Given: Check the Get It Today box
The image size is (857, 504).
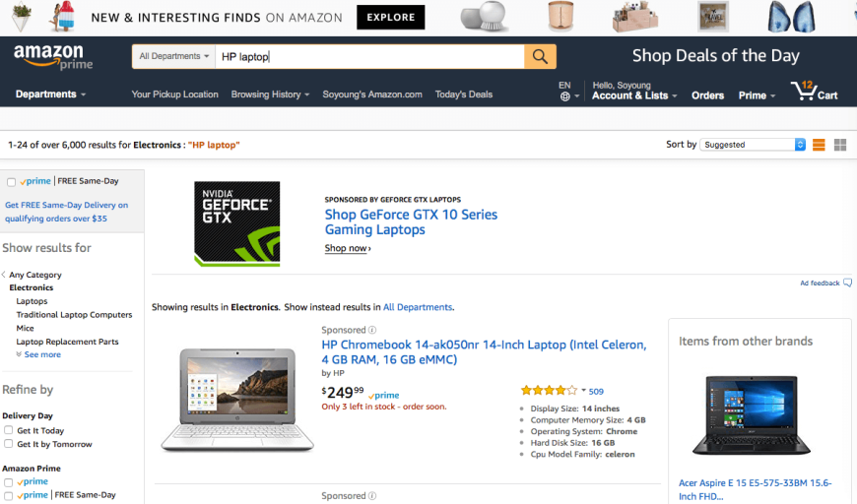Looking at the screenshot, I should (x=8, y=430).
